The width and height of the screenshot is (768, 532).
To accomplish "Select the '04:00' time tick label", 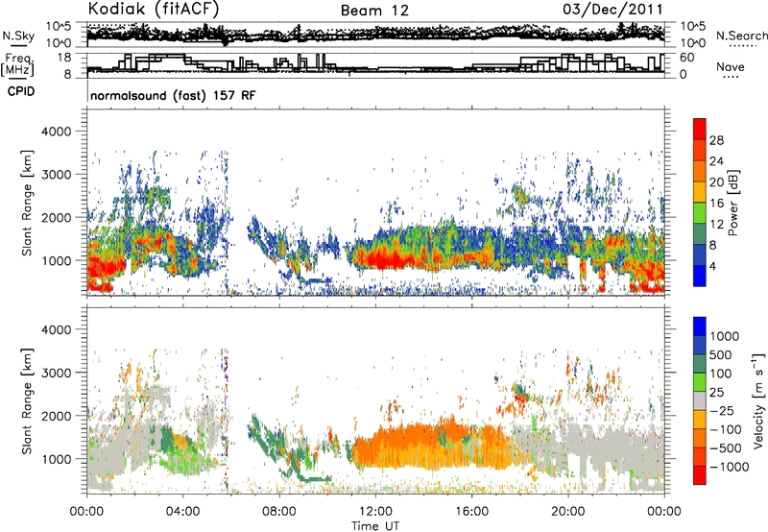I will (182, 512).
